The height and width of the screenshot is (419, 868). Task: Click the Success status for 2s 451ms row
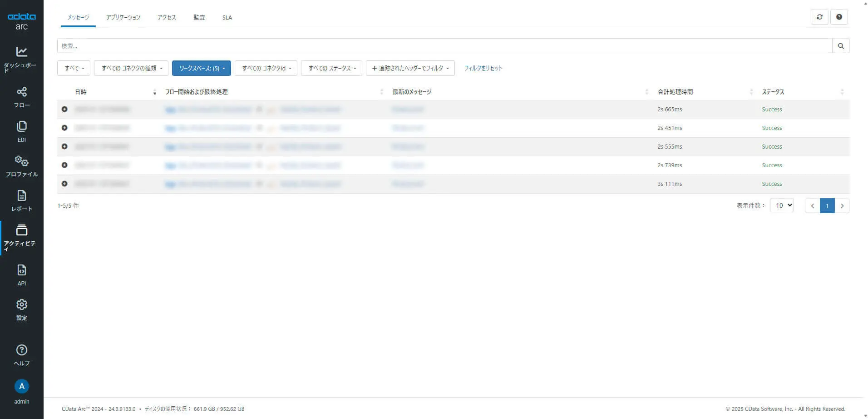(772, 128)
